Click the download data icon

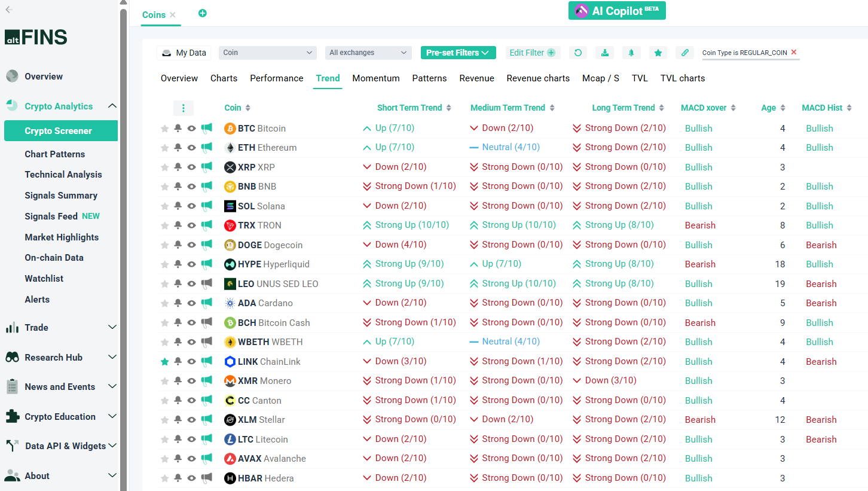604,53
